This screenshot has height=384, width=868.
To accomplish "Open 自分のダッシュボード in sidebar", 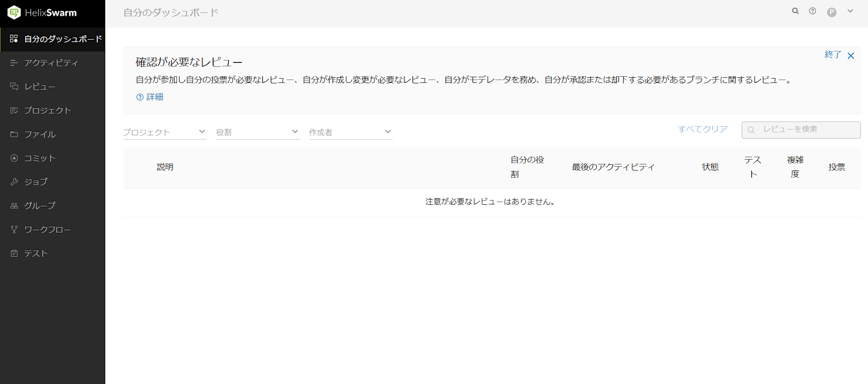I will click(53, 39).
